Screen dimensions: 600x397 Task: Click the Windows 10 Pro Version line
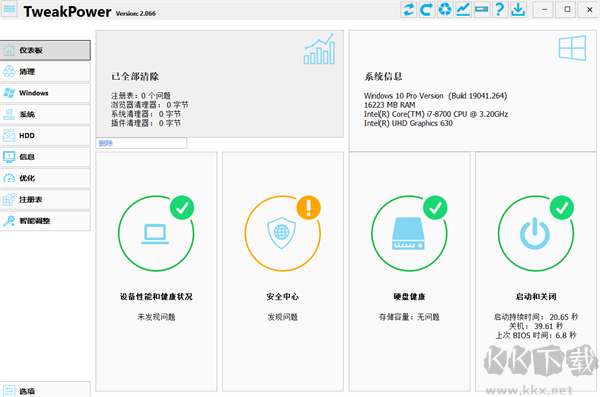pyautogui.click(x=435, y=96)
